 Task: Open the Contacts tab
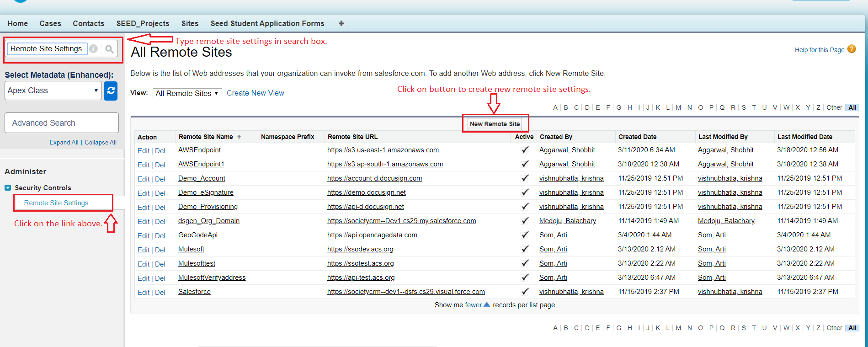pos(89,23)
